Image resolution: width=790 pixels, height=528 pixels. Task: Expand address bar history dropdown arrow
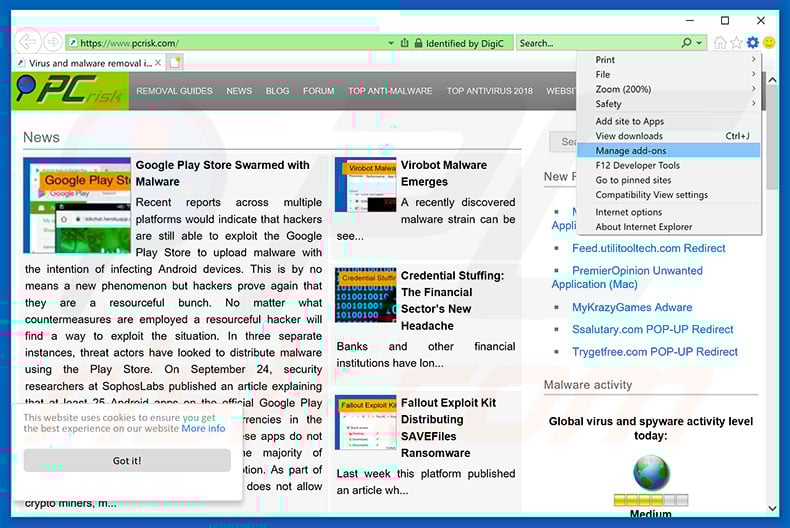(x=391, y=43)
